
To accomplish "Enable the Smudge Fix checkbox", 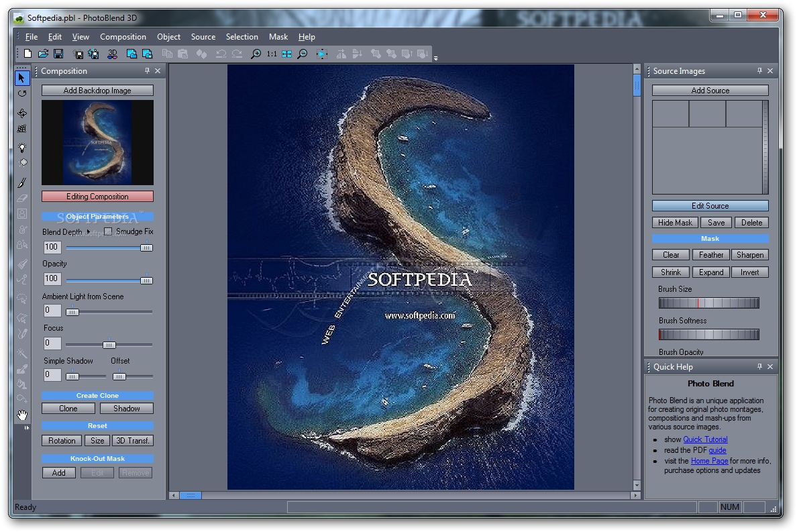I will tap(108, 231).
